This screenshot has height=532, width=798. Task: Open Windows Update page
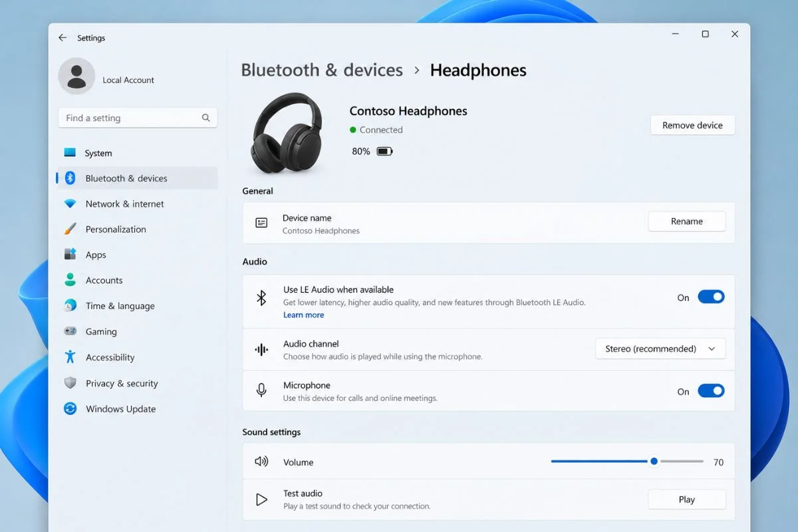(137, 409)
